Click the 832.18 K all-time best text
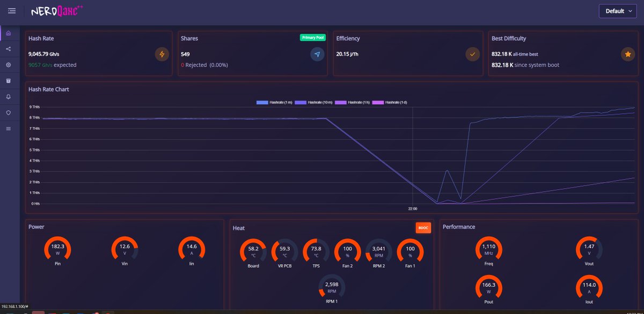 [515, 54]
